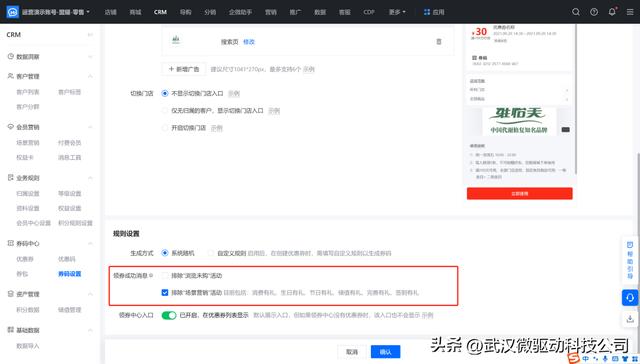The image size is (640, 364).
Task: Click the help question mark icon
Action: (x=594, y=12)
